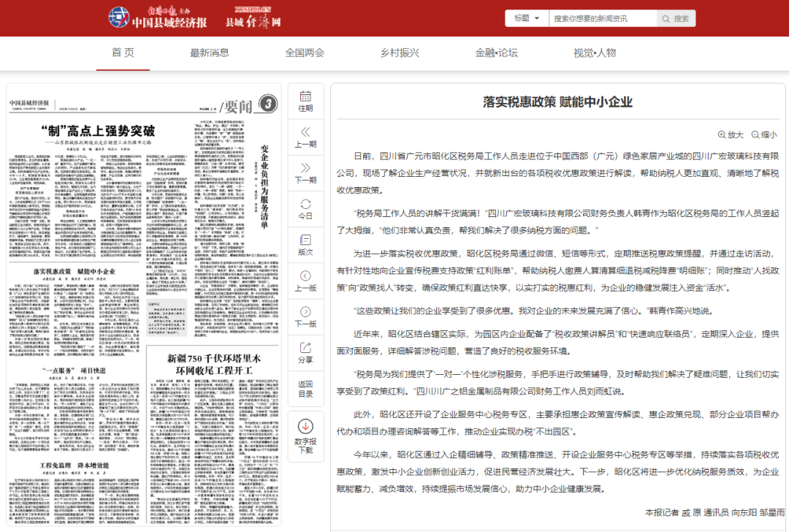789x532 pixels.
Task: Open the 乡村振兴 tab
Action: [x=400, y=53]
